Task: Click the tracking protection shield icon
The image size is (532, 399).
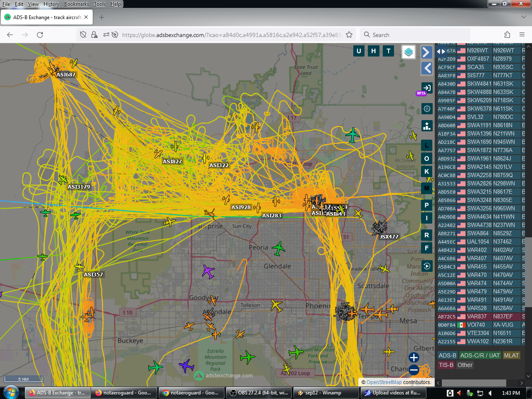Action: [83, 35]
